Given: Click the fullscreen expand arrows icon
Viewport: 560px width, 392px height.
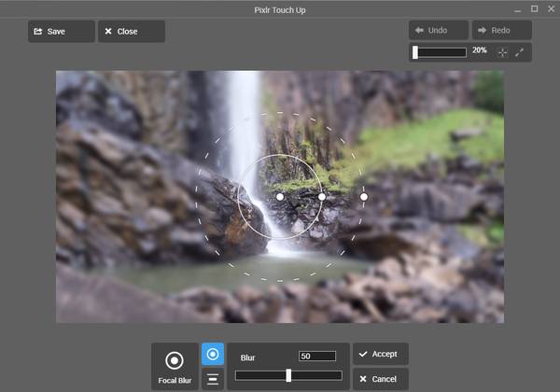Looking at the screenshot, I should pyautogui.click(x=520, y=52).
